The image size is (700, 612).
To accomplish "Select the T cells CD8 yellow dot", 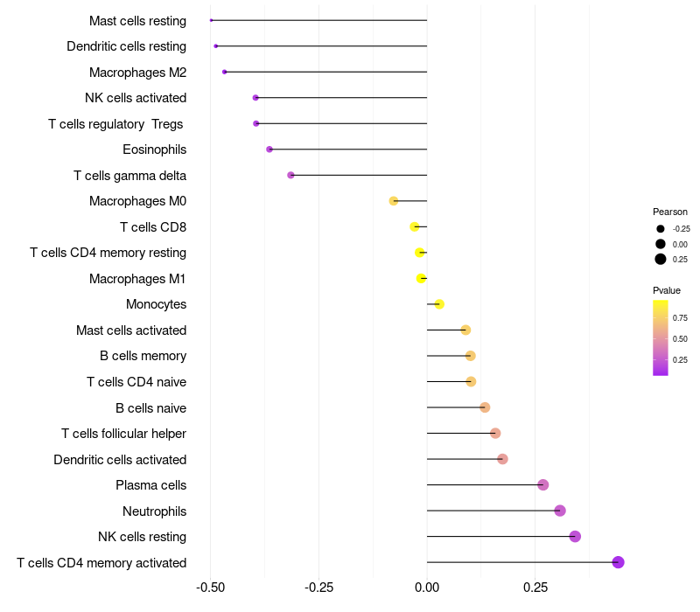I will click(x=414, y=227).
